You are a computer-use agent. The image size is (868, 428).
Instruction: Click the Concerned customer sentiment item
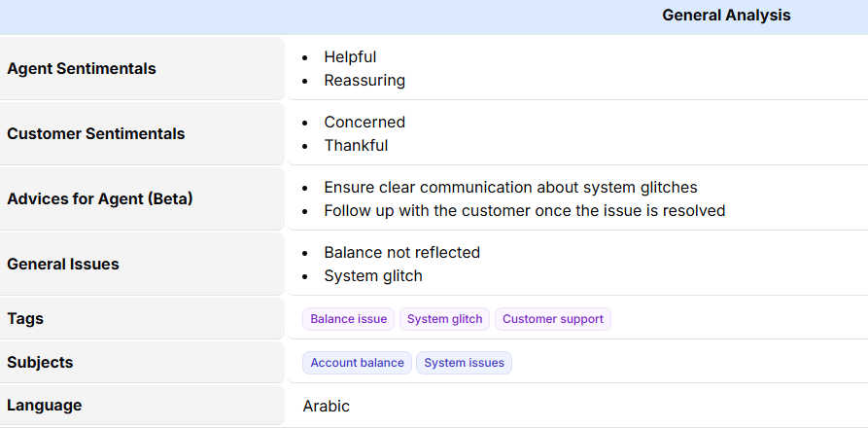point(365,123)
